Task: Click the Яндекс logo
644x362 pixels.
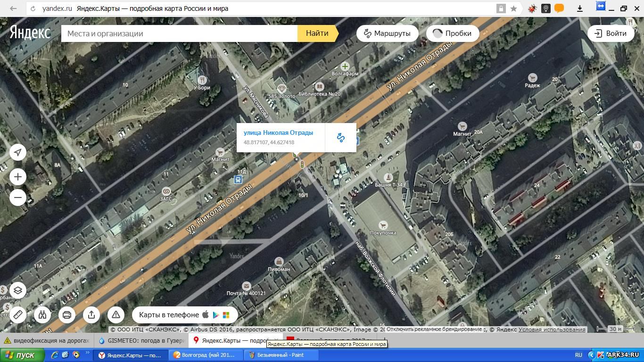Action: pyautogui.click(x=30, y=32)
